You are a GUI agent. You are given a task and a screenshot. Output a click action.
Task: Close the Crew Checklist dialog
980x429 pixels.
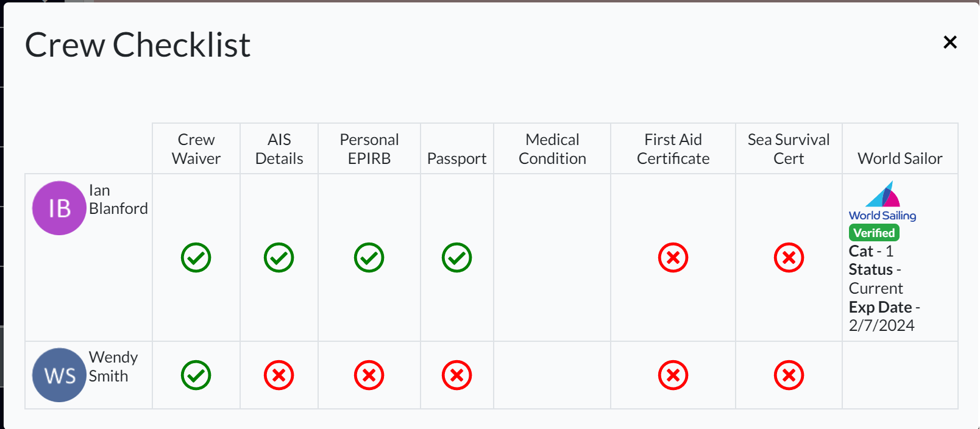pyautogui.click(x=950, y=42)
